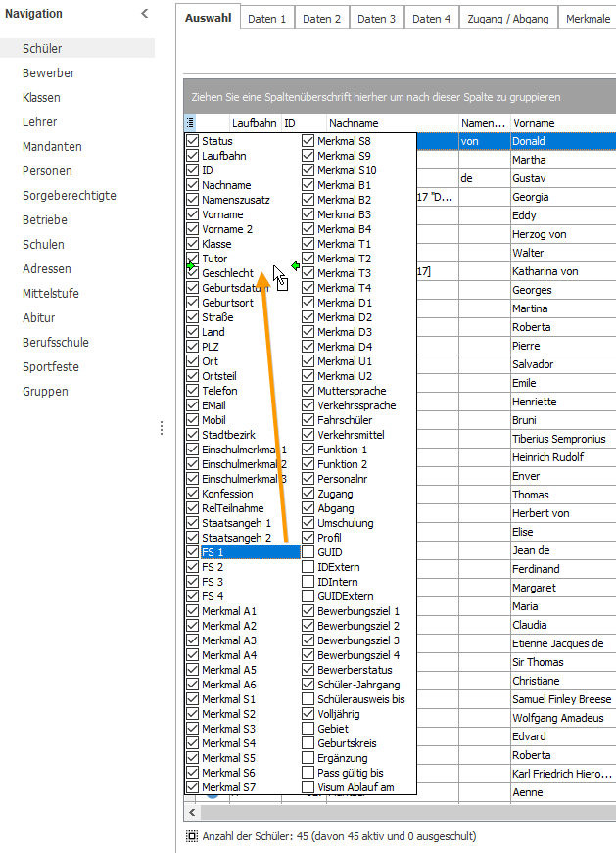Image resolution: width=616 pixels, height=853 pixels.
Task: Uncheck the Merkmal S8 checkbox
Action: (x=308, y=141)
